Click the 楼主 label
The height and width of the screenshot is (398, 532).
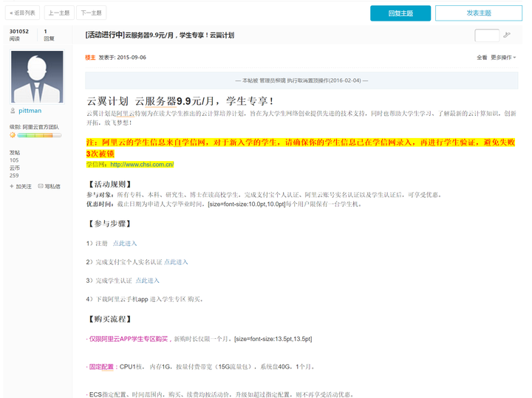tap(90, 58)
